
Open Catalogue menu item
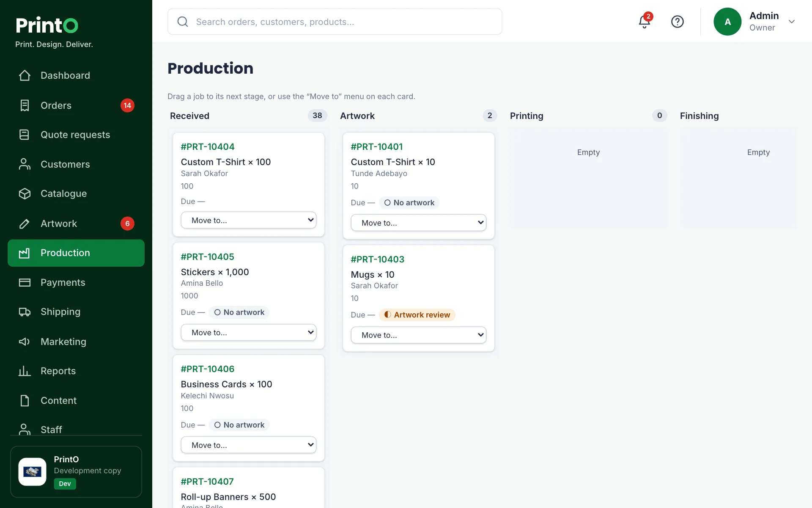coord(76,193)
